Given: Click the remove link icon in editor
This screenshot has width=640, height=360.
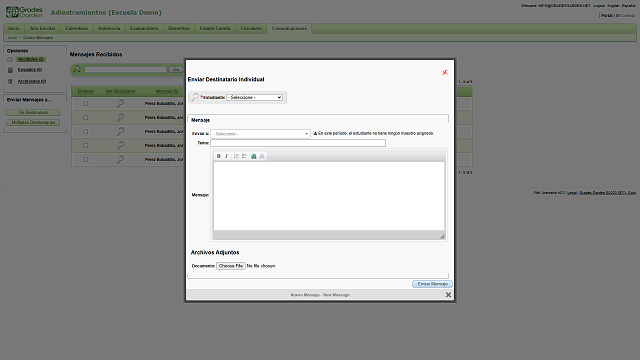Looking at the screenshot, I should (x=262, y=156).
